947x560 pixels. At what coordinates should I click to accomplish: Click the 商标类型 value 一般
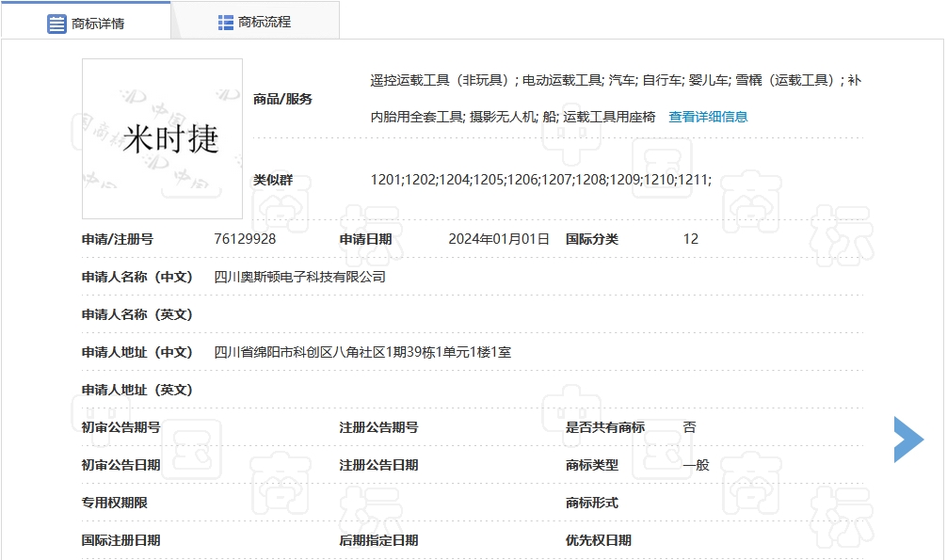(x=696, y=465)
